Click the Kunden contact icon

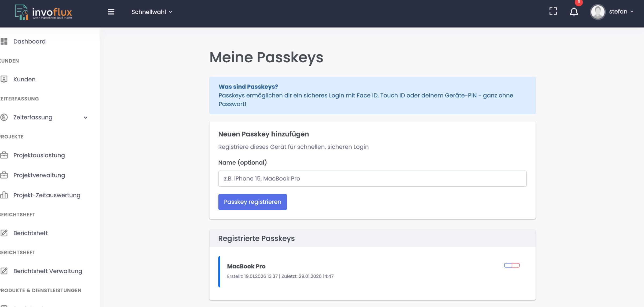4,79
